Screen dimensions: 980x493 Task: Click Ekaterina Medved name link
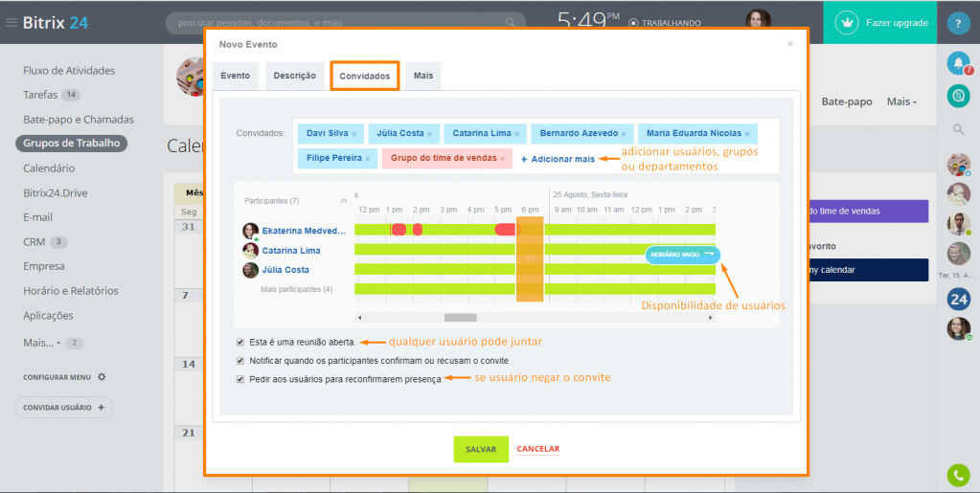(304, 232)
